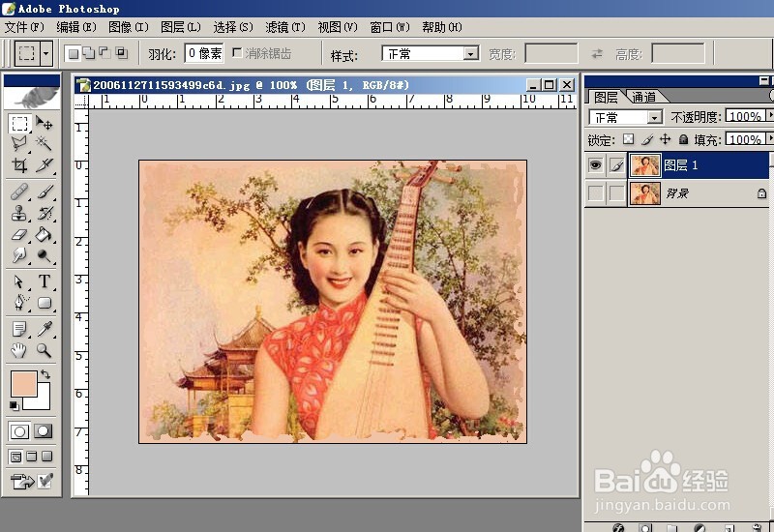774x532 pixels.
Task: Select the Crop tool
Action: tap(19, 165)
